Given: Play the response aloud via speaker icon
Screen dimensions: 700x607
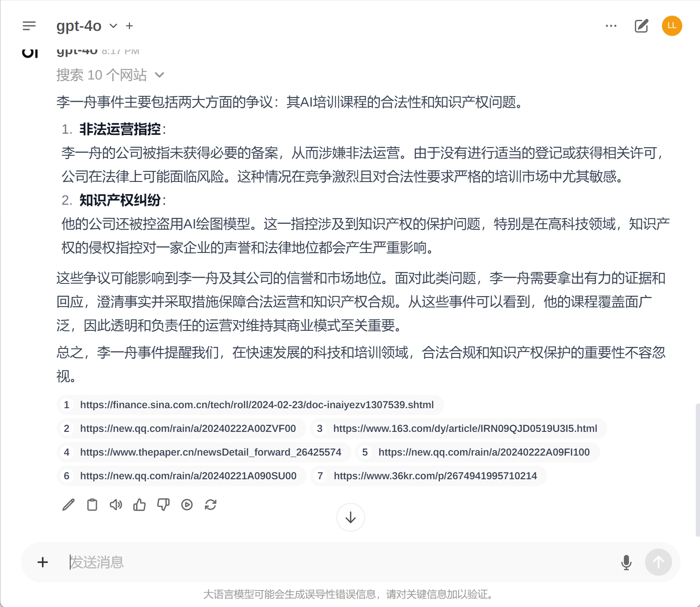Looking at the screenshot, I should pos(116,505).
